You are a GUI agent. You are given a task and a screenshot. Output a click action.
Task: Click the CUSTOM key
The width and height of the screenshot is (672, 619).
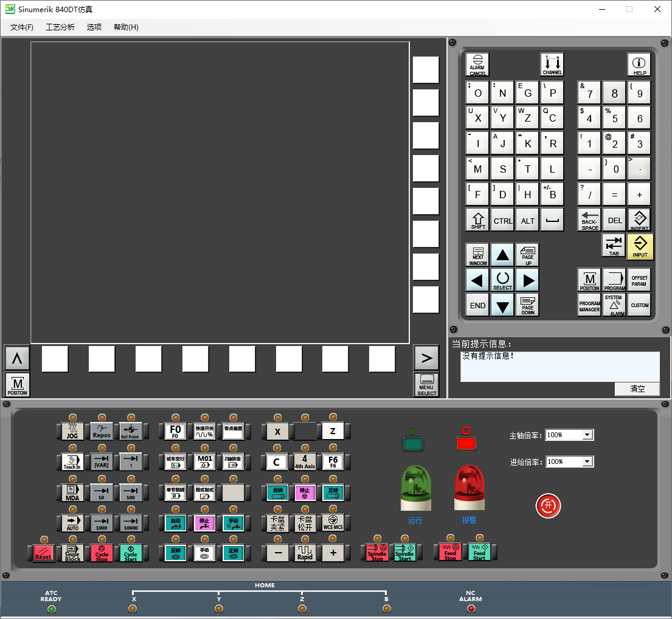tap(639, 305)
